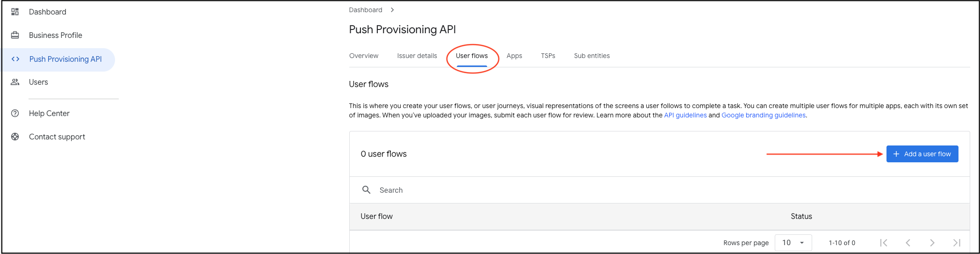
Task: Open the Rows per page dropdown
Action: click(793, 243)
